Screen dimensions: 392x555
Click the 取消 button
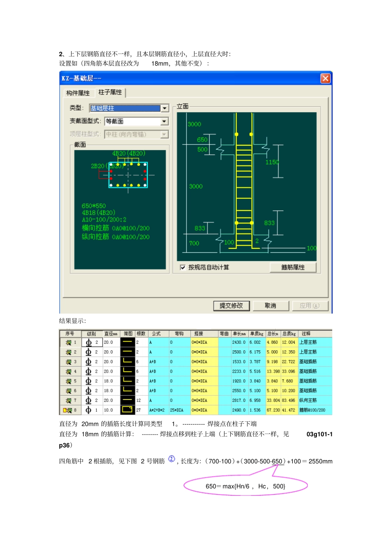coord(270,306)
